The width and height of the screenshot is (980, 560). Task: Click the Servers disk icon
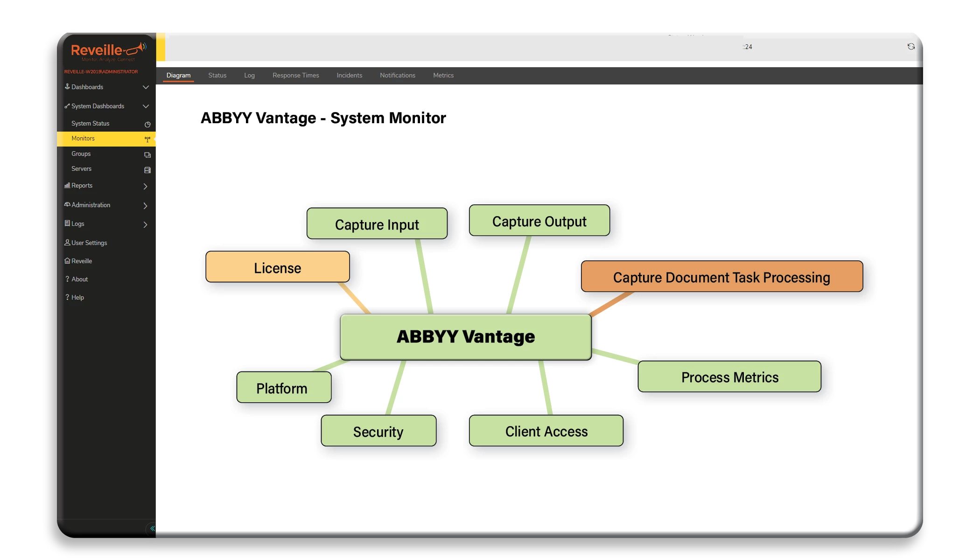coord(147,170)
